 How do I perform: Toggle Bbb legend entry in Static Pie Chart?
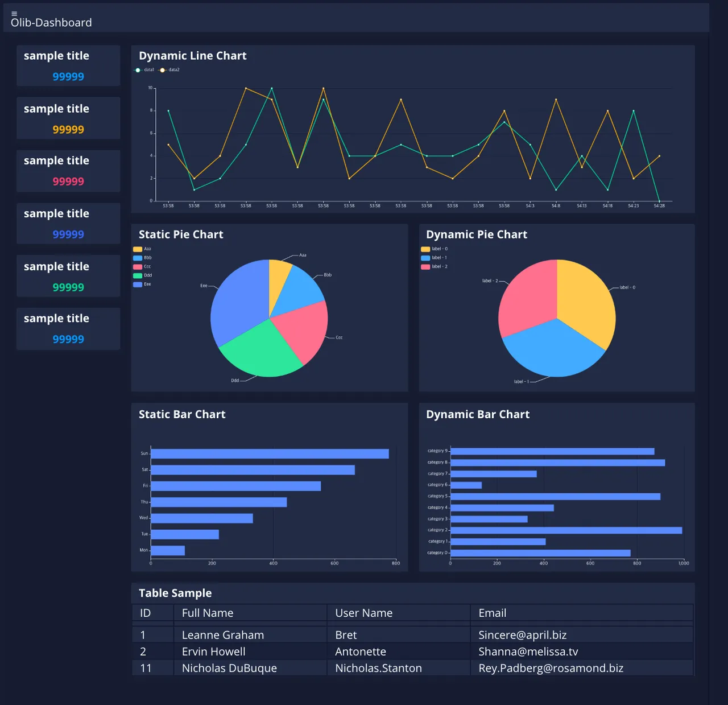click(142, 258)
